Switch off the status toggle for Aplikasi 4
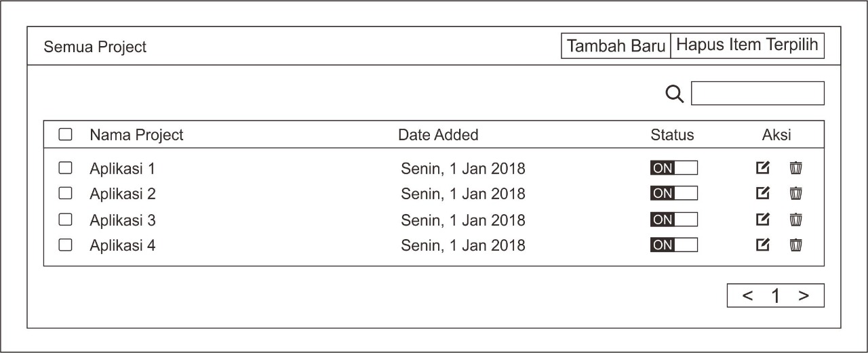 673,245
